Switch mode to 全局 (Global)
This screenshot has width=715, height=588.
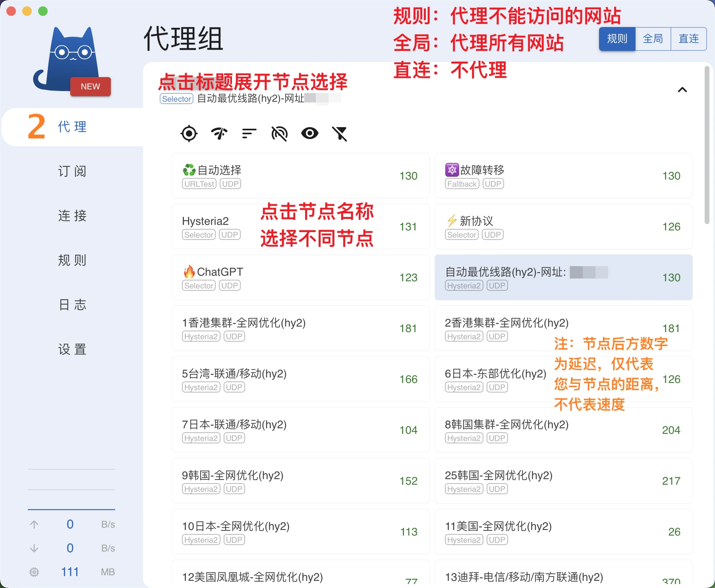click(x=653, y=39)
